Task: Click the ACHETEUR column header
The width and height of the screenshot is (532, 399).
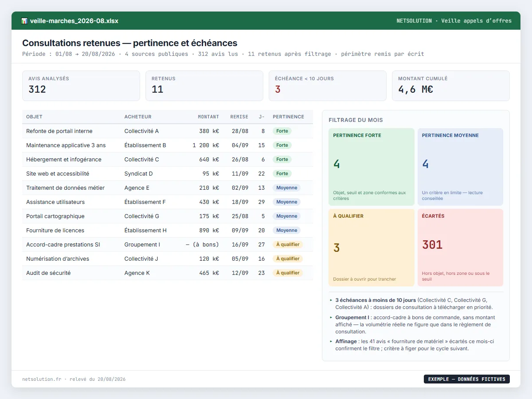Action: coord(138,117)
